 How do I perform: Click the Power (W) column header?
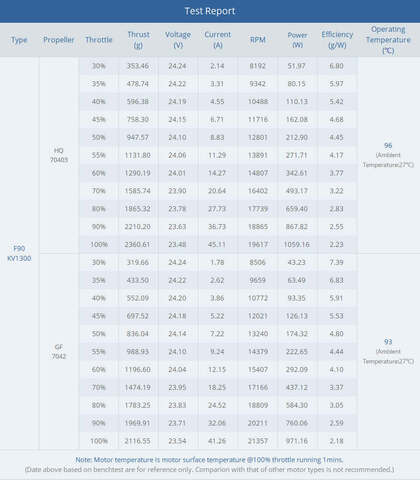click(x=297, y=40)
